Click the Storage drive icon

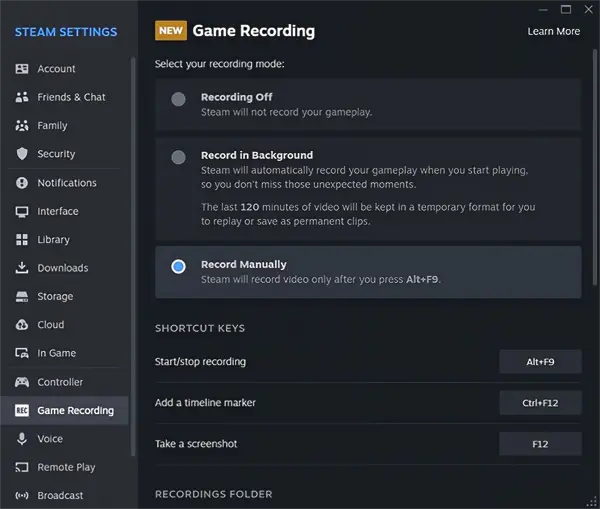tap(22, 297)
